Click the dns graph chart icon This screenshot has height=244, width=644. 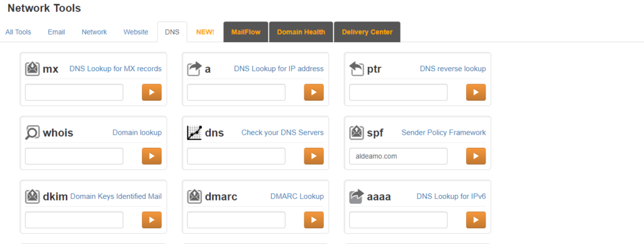pyautogui.click(x=194, y=132)
